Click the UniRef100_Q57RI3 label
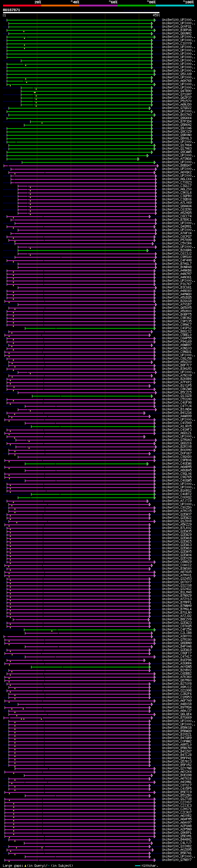 (177, 761)
